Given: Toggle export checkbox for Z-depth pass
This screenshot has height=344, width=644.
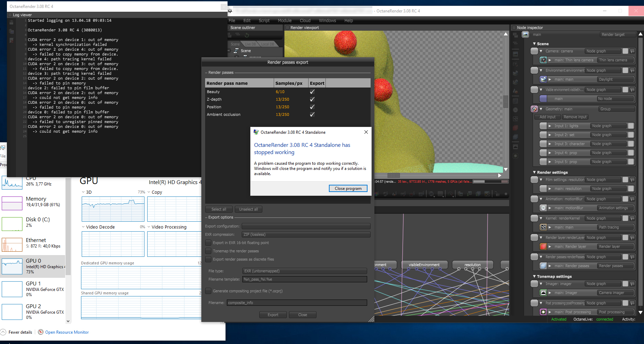Looking at the screenshot, I should (312, 99).
